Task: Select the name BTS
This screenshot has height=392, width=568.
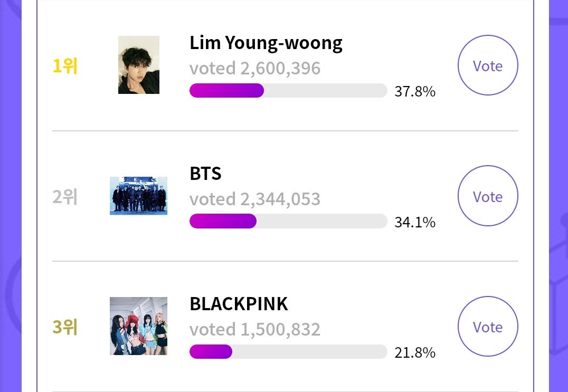Action: (205, 173)
